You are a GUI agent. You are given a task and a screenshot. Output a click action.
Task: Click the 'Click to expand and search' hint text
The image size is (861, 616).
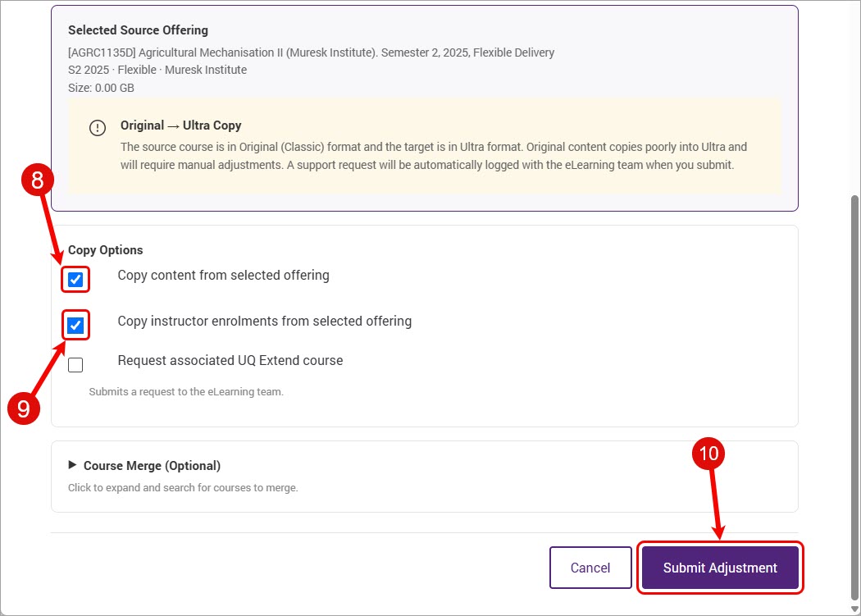(183, 487)
